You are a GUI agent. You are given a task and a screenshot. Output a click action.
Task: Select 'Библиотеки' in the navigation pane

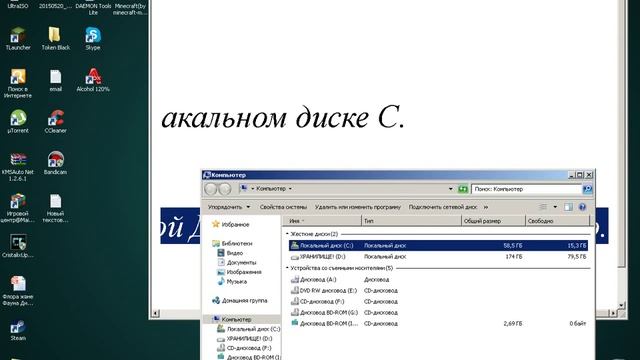coord(232,243)
